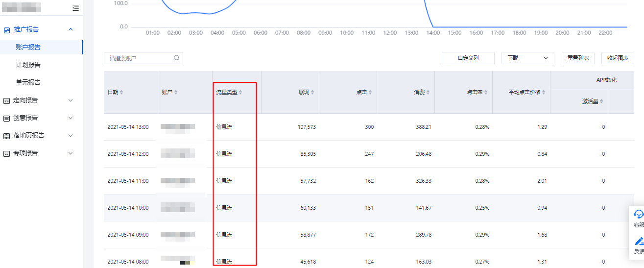Collapse the sidebar with the menu fold icon

click(x=75, y=8)
